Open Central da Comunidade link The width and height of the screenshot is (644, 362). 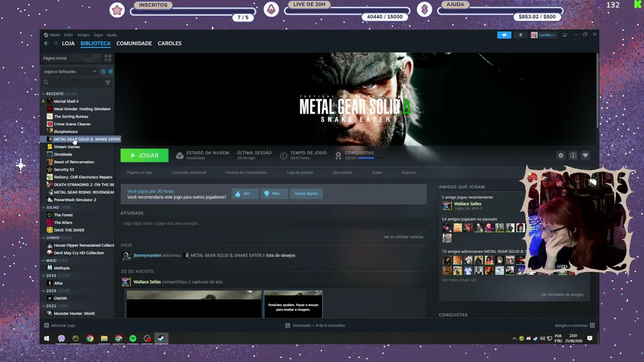pyautogui.click(x=246, y=172)
